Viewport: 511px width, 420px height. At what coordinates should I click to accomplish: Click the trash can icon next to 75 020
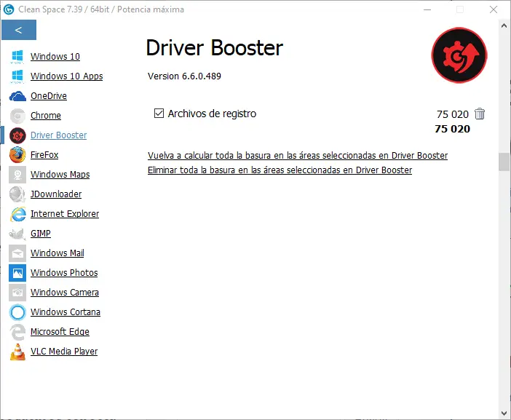pyautogui.click(x=480, y=114)
